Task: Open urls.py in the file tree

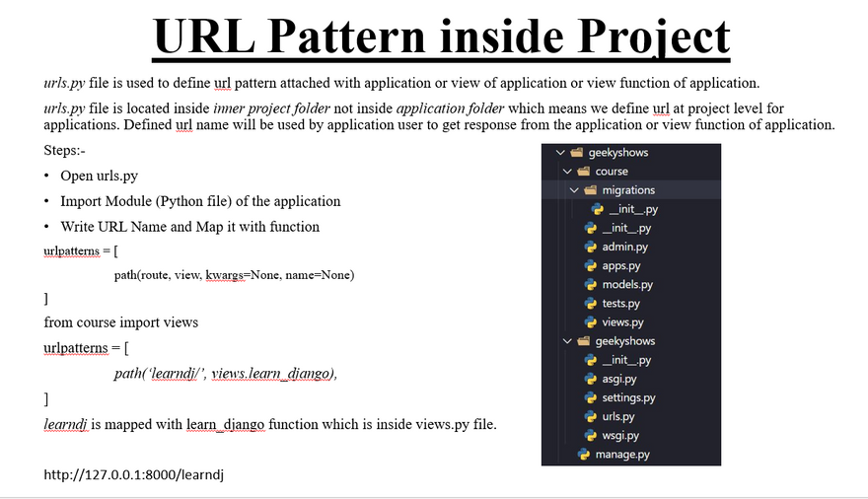Action: click(618, 416)
